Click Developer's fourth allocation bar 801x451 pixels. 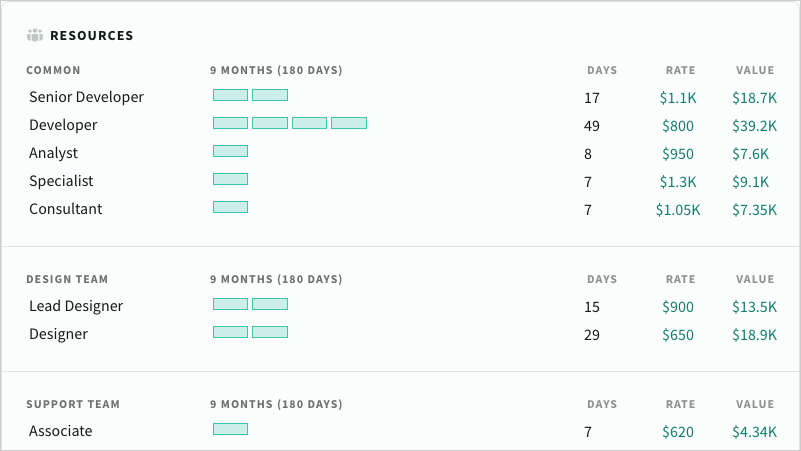349,123
